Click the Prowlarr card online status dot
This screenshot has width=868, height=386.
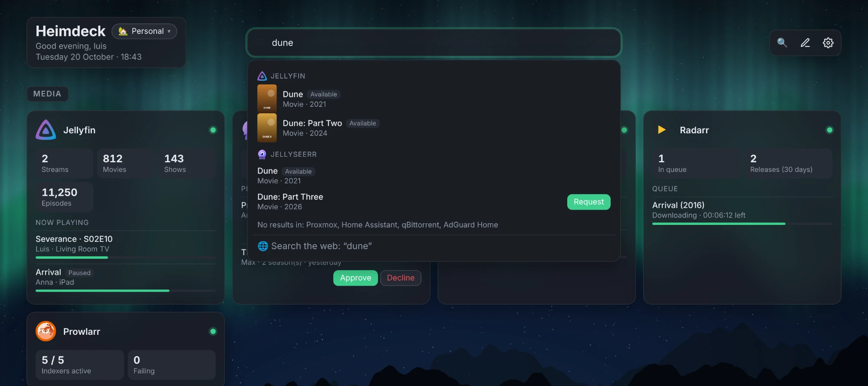[x=213, y=331]
